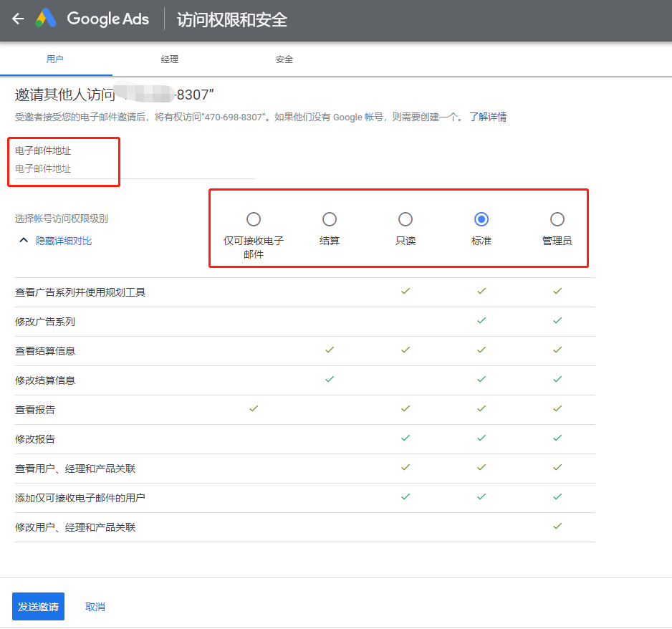Click the 修改报告 checkmark under 标准
The height and width of the screenshot is (629, 672).
click(x=481, y=438)
